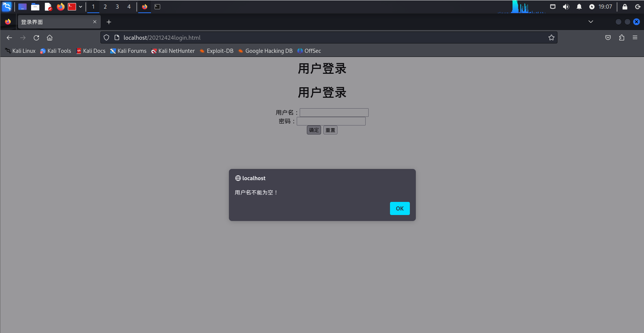Open the Google Hacking DB bookmark

[265, 51]
